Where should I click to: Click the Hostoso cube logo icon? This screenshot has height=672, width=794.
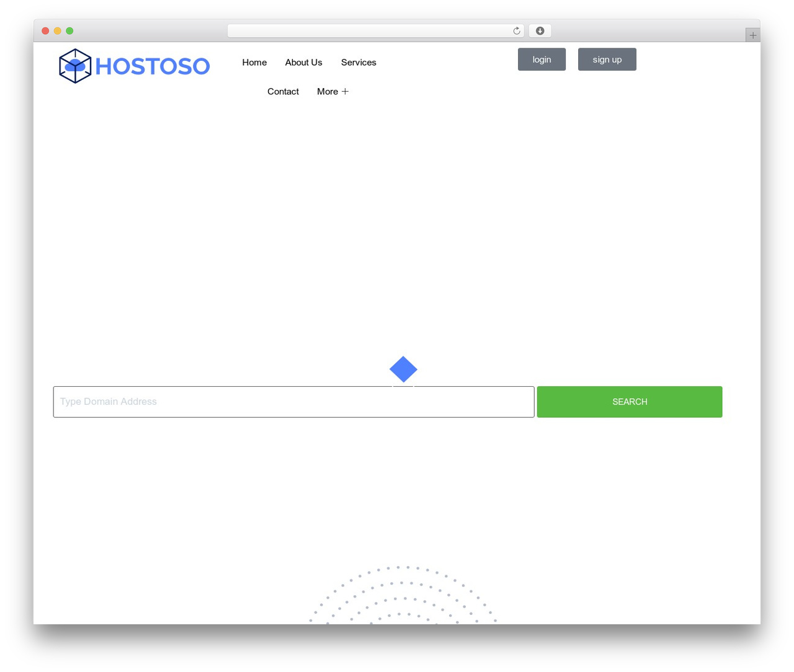[75, 66]
